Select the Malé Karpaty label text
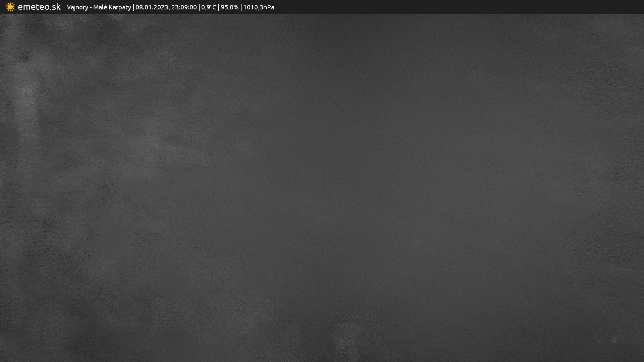This screenshot has height=362, width=644. (112, 7)
